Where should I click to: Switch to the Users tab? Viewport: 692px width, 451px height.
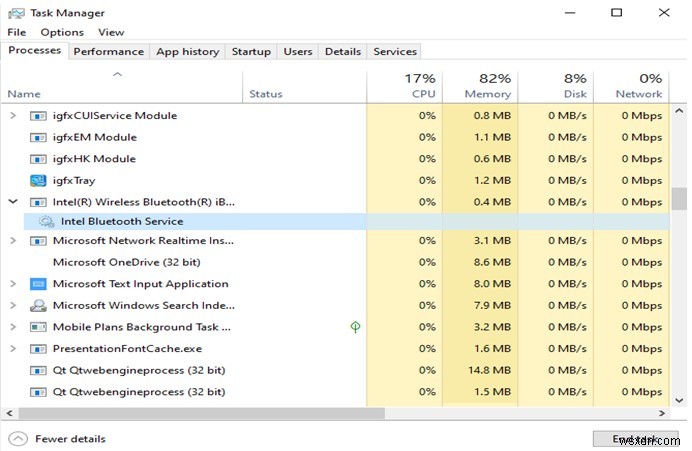pyautogui.click(x=298, y=52)
